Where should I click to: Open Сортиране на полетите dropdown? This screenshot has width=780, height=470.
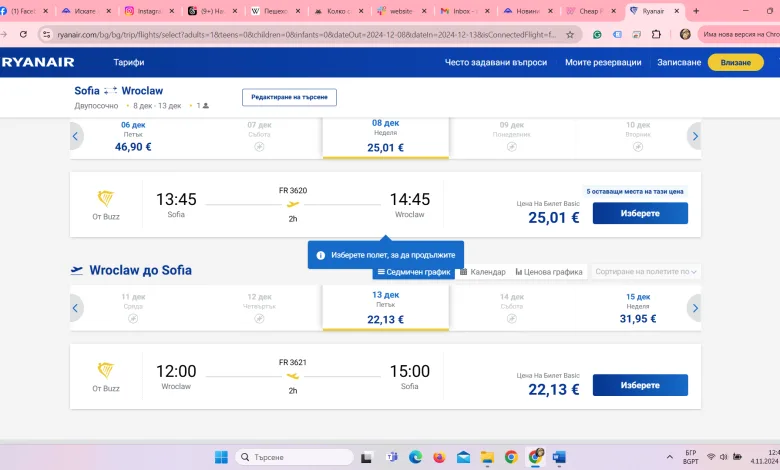tap(646, 272)
